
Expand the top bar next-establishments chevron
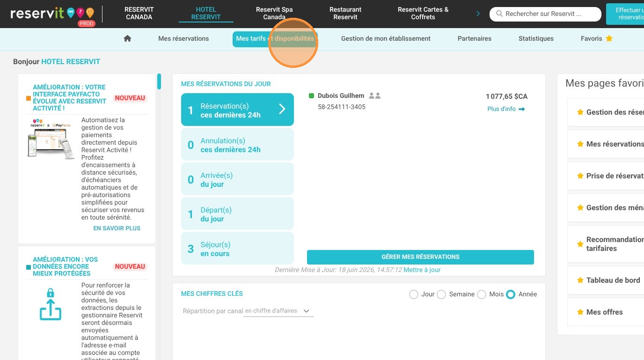478,14
